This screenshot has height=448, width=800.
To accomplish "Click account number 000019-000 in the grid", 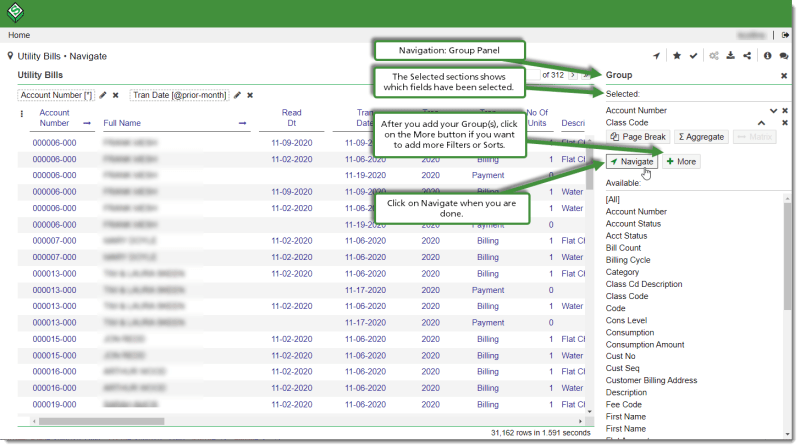I will tap(55, 404).
